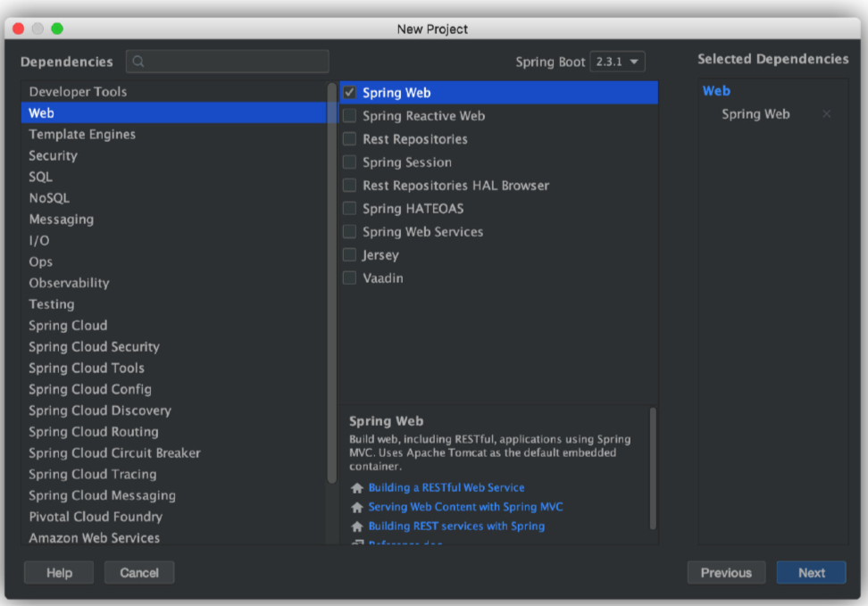Select Developer Tools category
Image resolution: width=868 pixels, height=606 pixels.
click(x=174, y=91)
